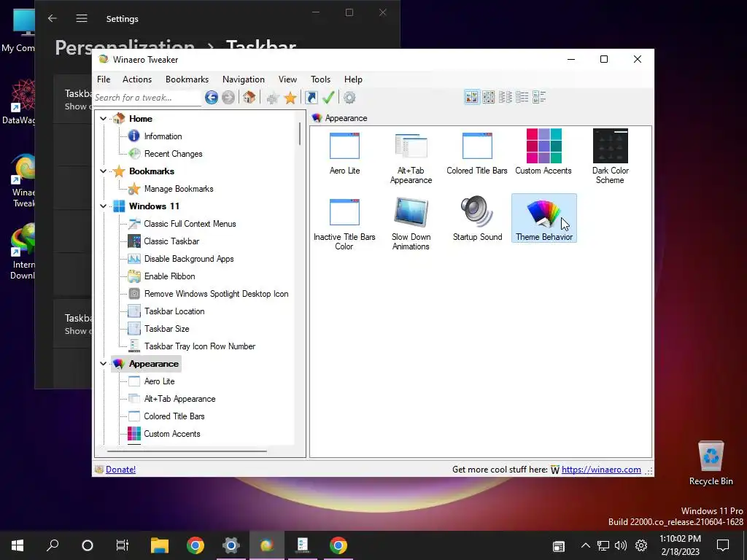Open the Navigation menu
The width and height of the screenshot is (747, 560).
[244, 79]
